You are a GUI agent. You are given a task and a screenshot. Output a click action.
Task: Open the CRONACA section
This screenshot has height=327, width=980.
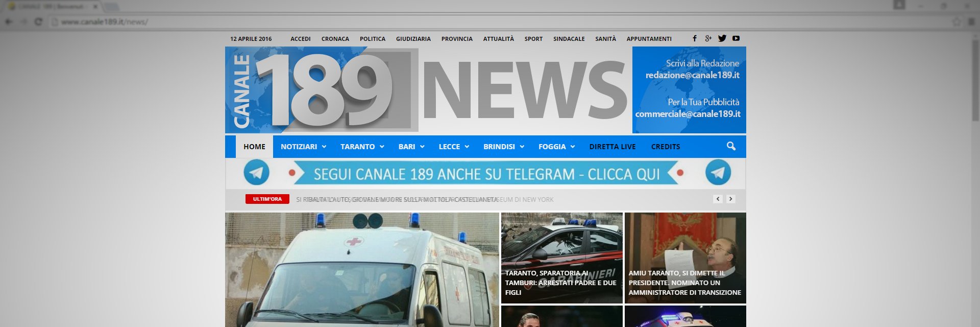pyautogui.click(x=335, y=39)
